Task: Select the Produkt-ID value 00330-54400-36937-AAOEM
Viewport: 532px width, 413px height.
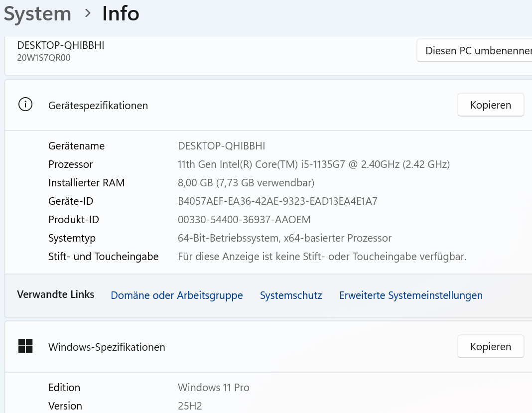Action: coord(244,220)
